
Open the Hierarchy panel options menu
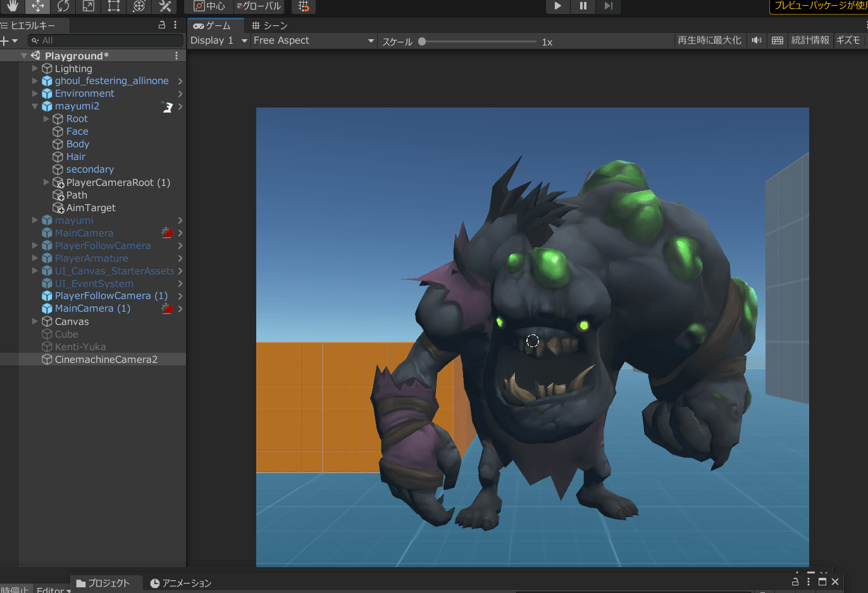(x=175, y=25)
